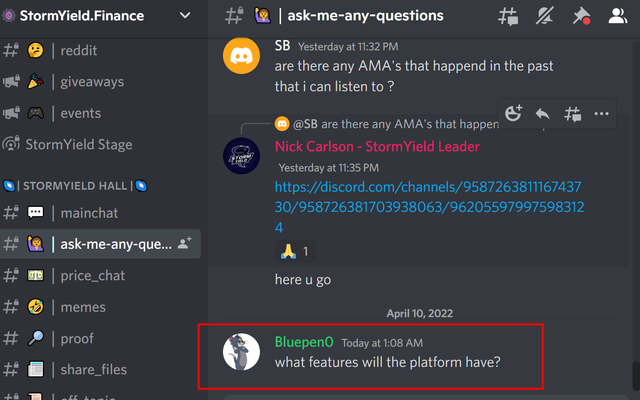Click the StormYield Stage broadcast icon
The width and height of the screenshot is (640, 400).
[x=11, y=144]
